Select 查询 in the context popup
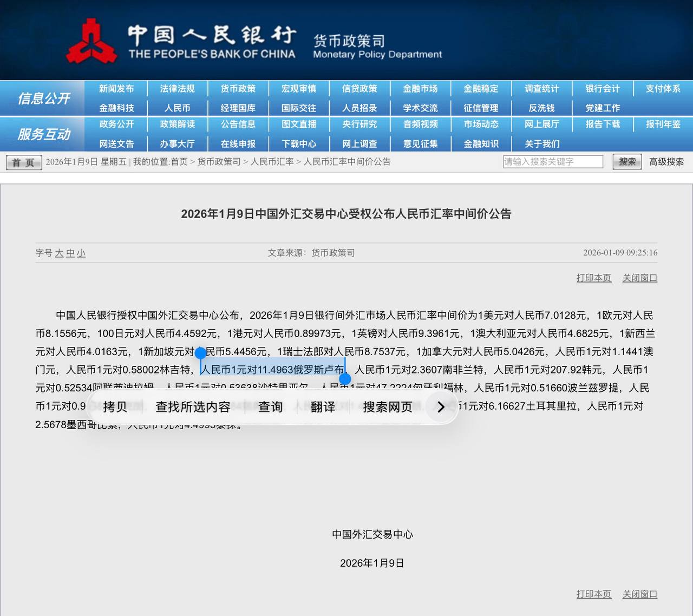 click(270, 407)
